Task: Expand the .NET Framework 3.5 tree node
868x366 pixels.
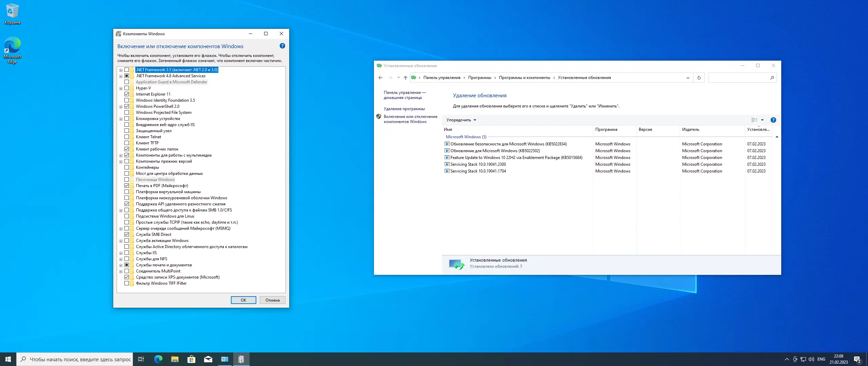Action: [x=121, y=70]
